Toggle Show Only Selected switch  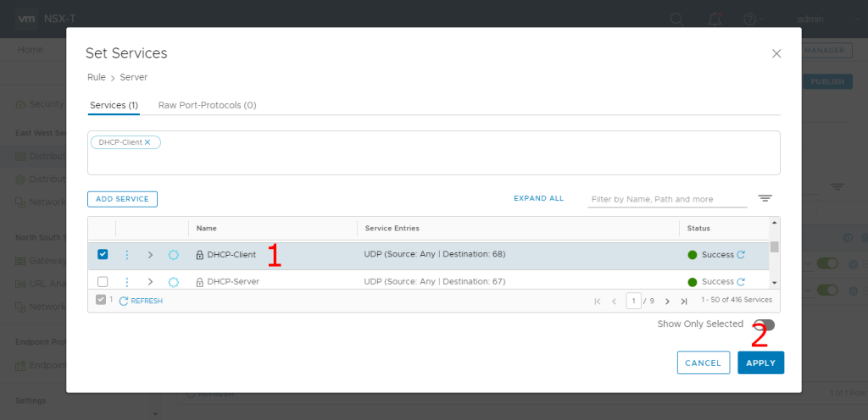764,324
